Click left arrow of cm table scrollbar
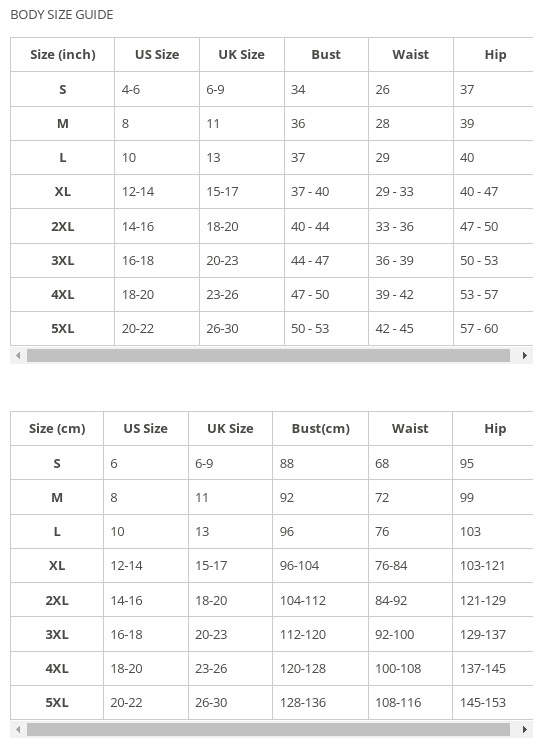This screenshot has width=547, height=748. pos(18,729)
